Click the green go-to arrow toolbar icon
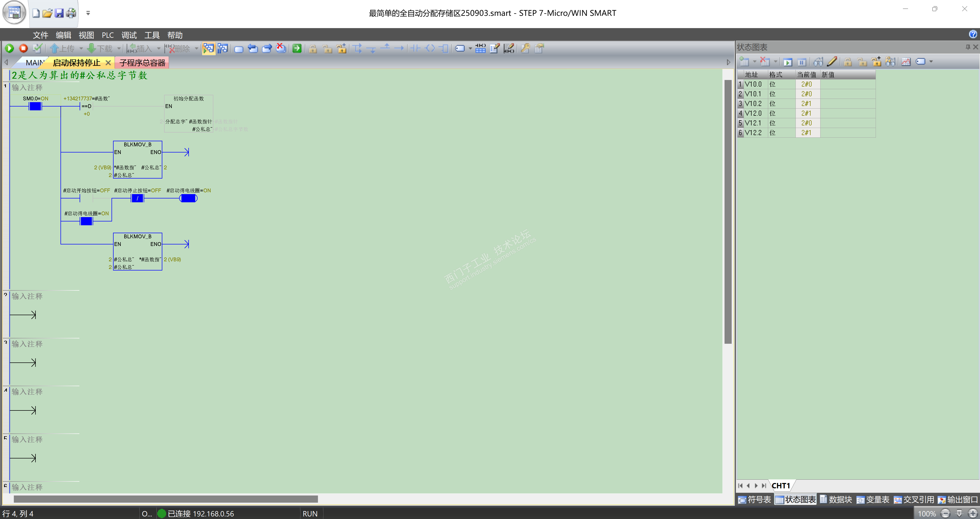 pyautogui.click(x=297, y=48)
